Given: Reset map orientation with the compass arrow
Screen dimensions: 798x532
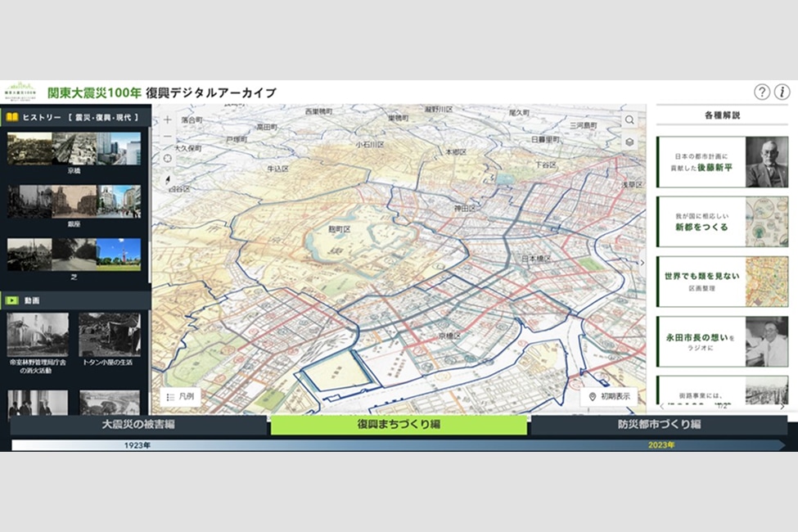Looking at the screenshot, I should (x=168, y=180).
